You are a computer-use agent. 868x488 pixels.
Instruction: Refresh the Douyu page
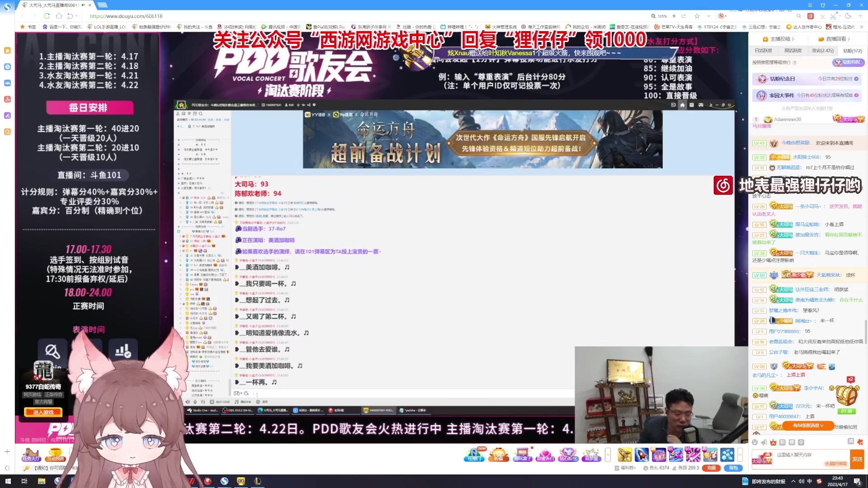[47, 16]
